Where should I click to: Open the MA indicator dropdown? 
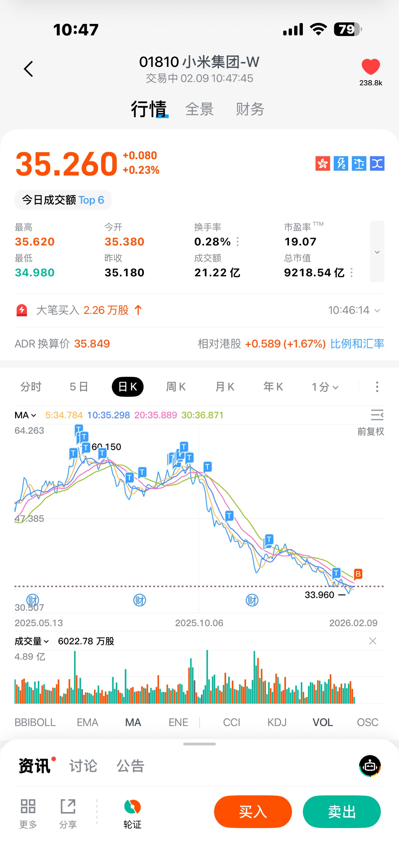point(25,415)
